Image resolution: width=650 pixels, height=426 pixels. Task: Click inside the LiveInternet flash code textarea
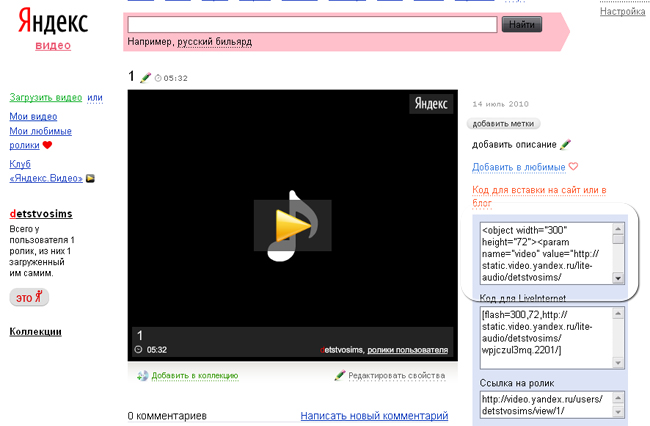546,338
